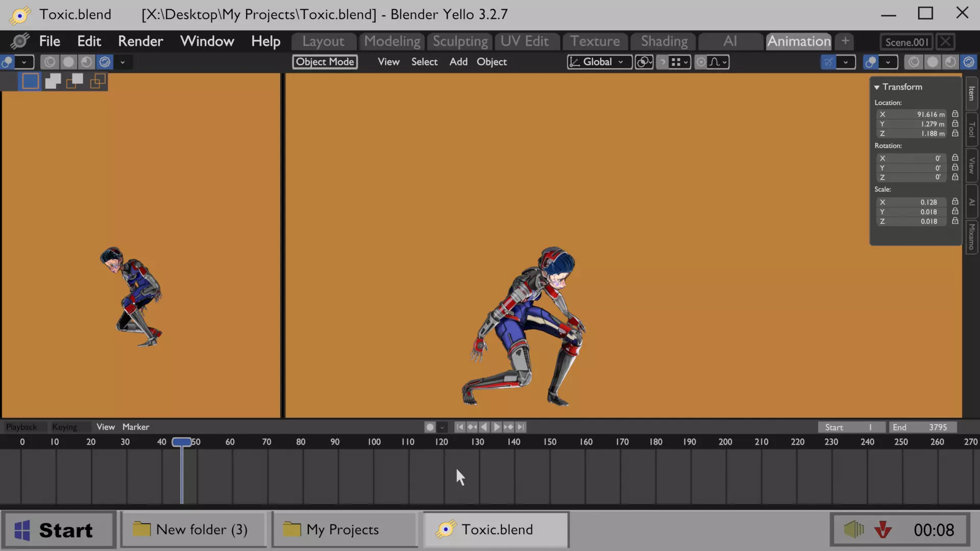Switch to the Shading workspace tab

(x=664, y=41)
